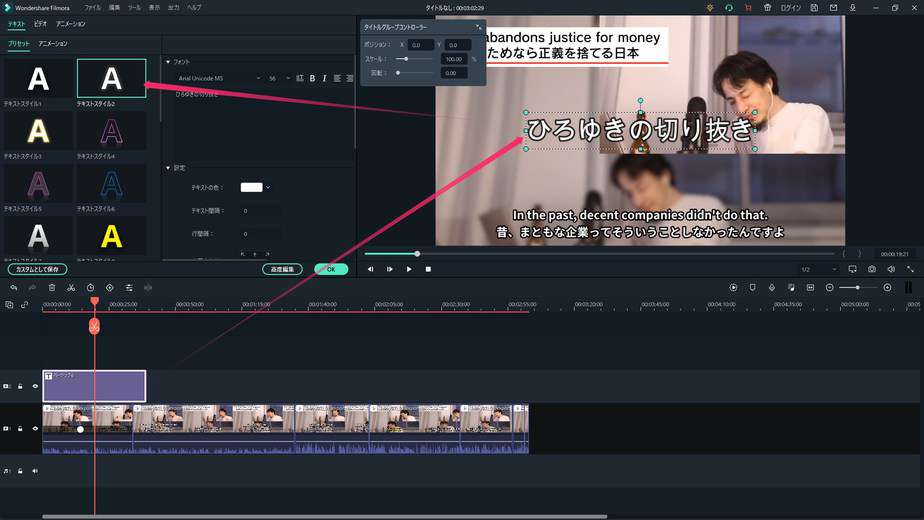Zoom out timeline with minus icon
The width and height of the screenshot is (924, 520).
point(830,288)
